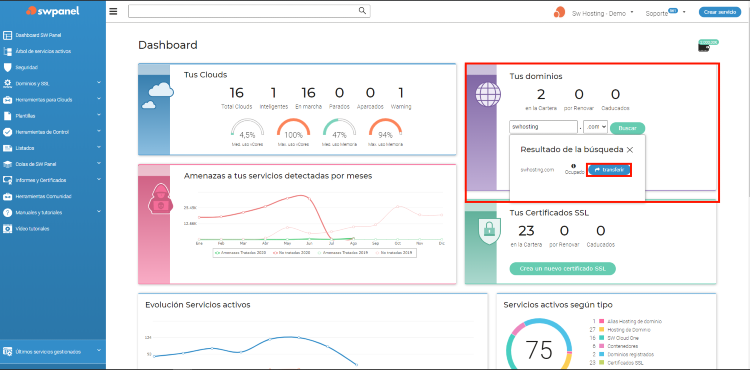Click 'swhosting.com' in search result
The width and height of the screenshot is (750, 370).
pos(537,170)
